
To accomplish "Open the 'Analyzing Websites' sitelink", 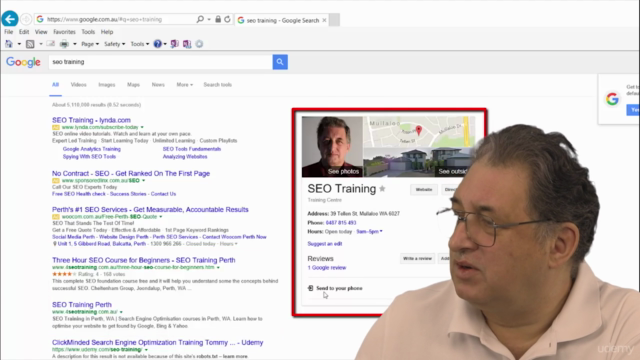I will click(x=185, y=156).
